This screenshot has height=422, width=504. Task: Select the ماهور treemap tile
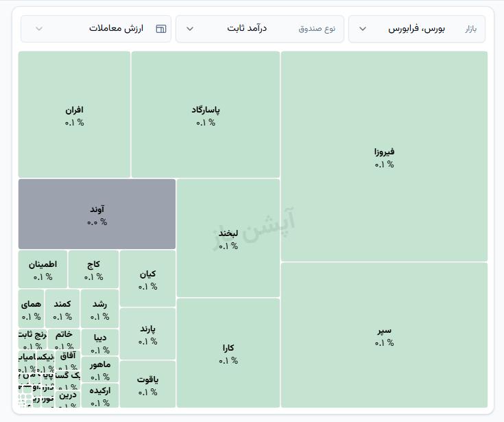point(100,369)
